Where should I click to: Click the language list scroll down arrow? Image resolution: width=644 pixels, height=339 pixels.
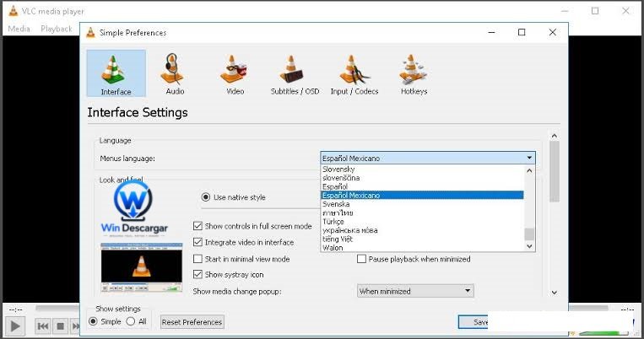tap(529, 246)
